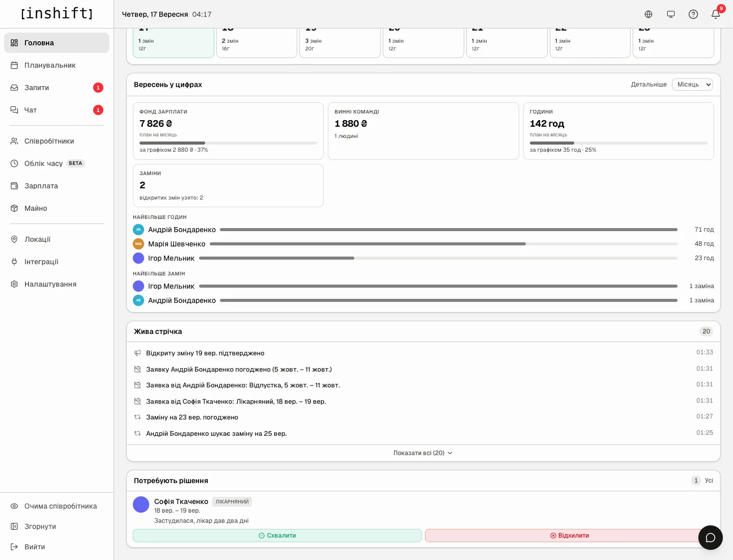Open the Заміни stat card

coord(228,185)
